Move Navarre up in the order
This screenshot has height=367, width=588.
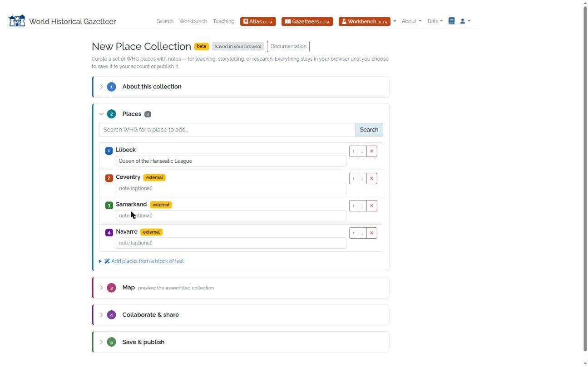(353, 233)
